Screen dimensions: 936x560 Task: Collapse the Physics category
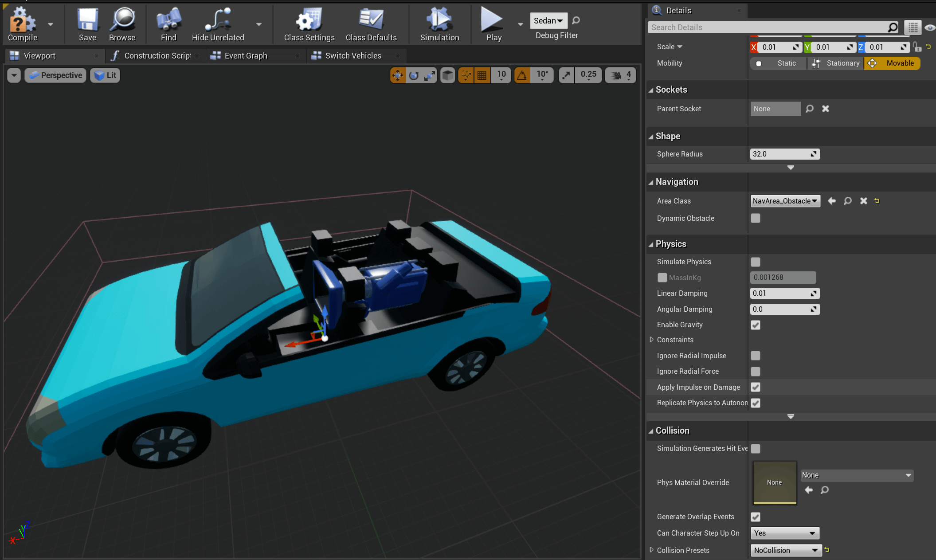tap(651, 244)
